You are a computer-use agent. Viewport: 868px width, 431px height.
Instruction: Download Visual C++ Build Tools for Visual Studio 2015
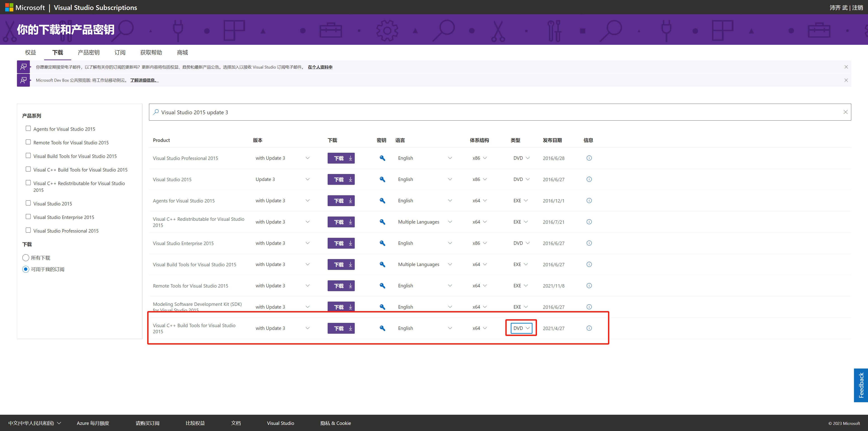[x=341, y=328]
